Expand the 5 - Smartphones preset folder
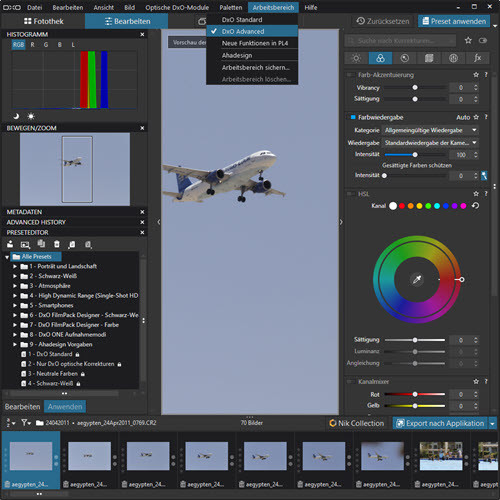The image size is (500, 500). pos(15,305)
